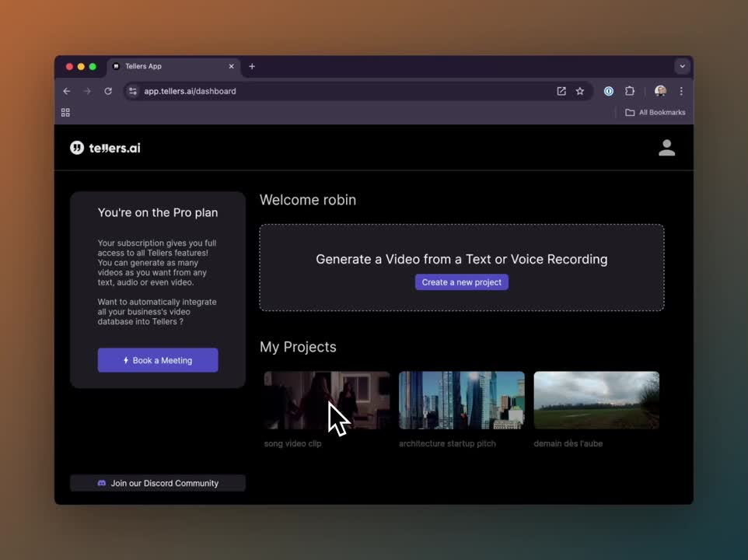
Task: Open the user profile avatar icon
Action: [x=666, y=148]
